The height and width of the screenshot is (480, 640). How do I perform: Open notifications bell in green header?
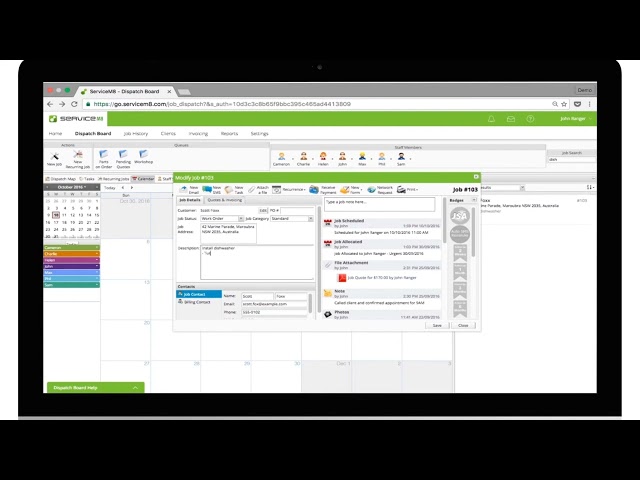(491, 119)
